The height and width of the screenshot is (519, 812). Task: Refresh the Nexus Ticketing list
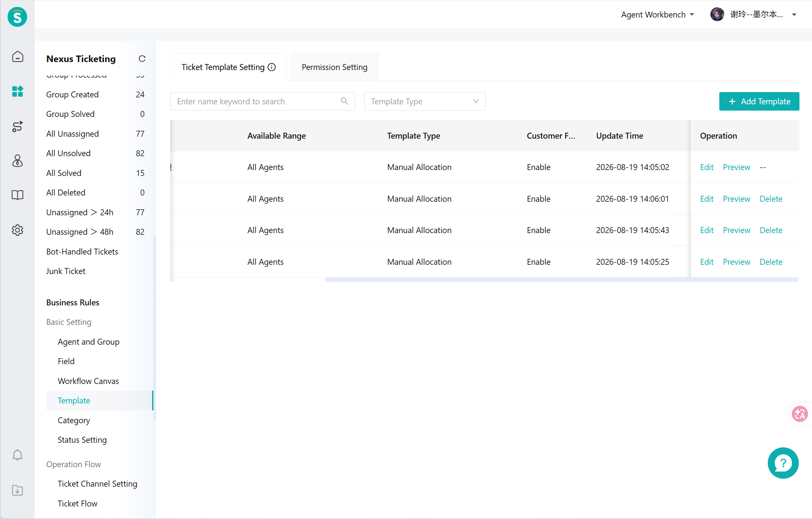[x=142, y=59]
